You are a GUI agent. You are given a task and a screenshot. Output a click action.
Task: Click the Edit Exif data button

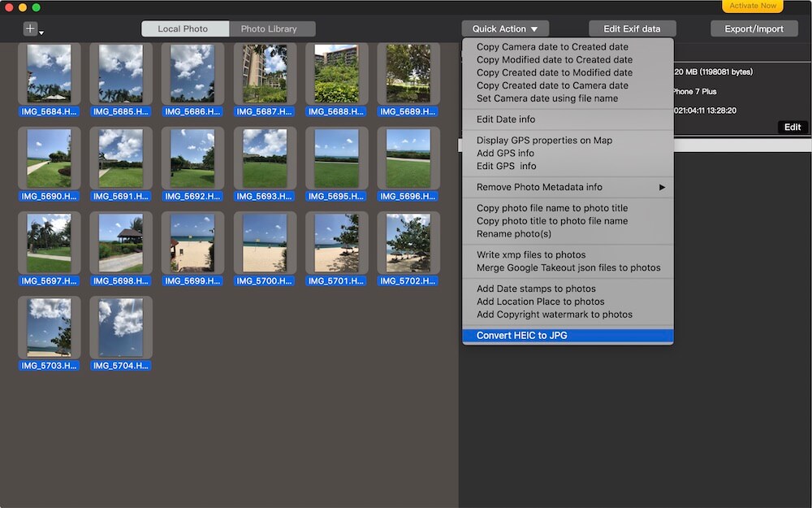click(x=633, y=28)
